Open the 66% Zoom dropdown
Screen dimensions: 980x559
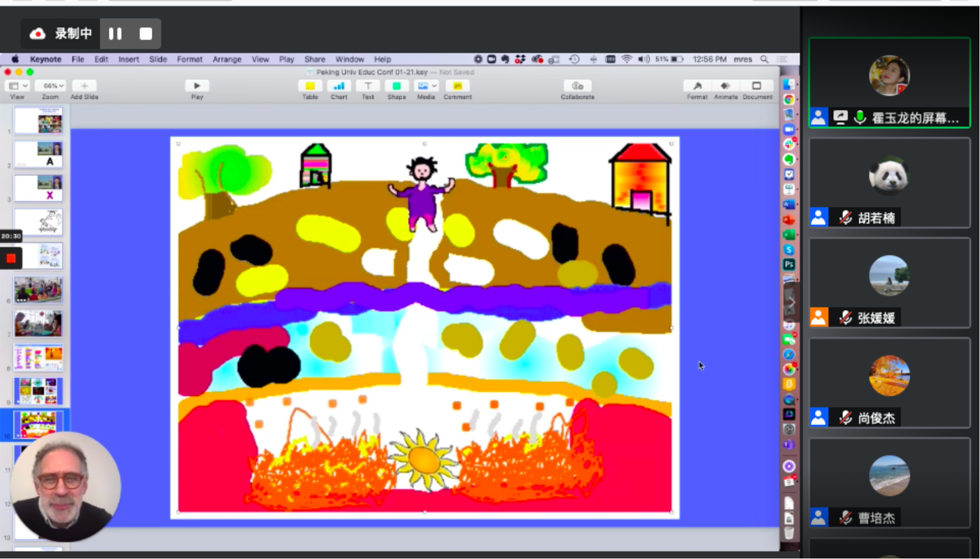pos(50,86)
